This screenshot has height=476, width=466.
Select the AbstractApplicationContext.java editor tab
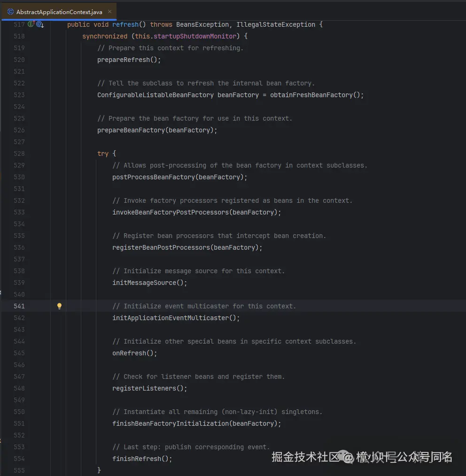59,12
